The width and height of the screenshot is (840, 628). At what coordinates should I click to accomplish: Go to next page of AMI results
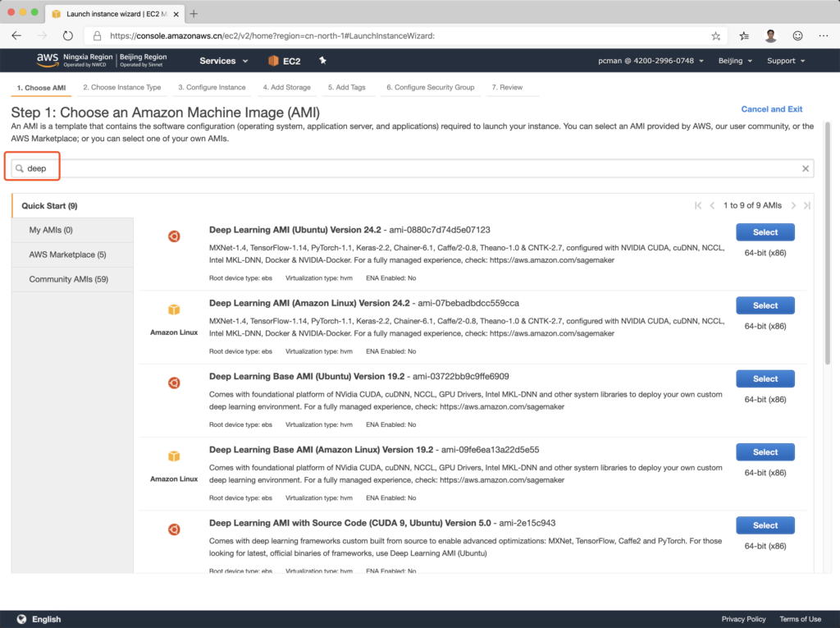click(794, 205)
